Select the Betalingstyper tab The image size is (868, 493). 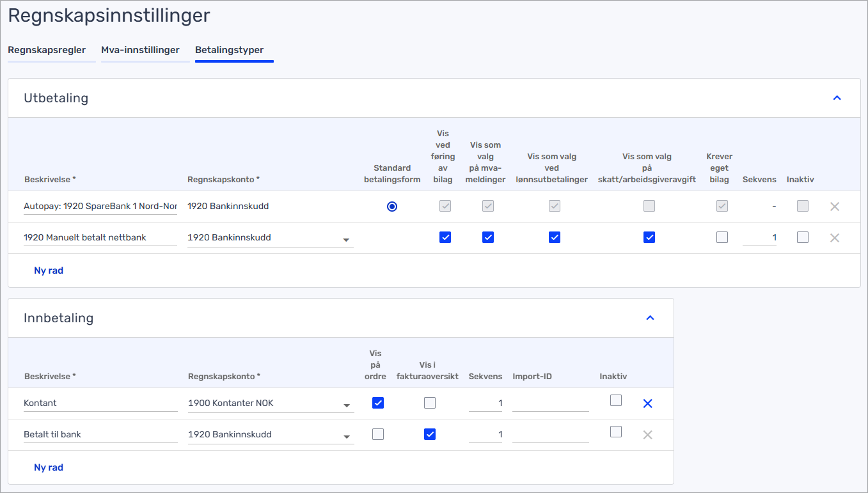pyautogui.click(x=229, y=50)
